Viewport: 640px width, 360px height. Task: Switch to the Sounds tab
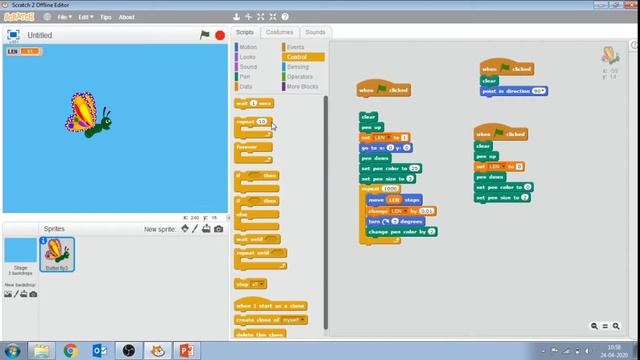coord(316,32)
